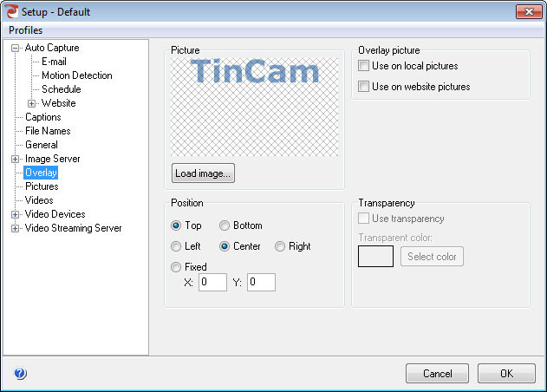Enable Use on website pictures checkbox
Viewport: 547px width, 392px height.
click(x=363, y=86)
